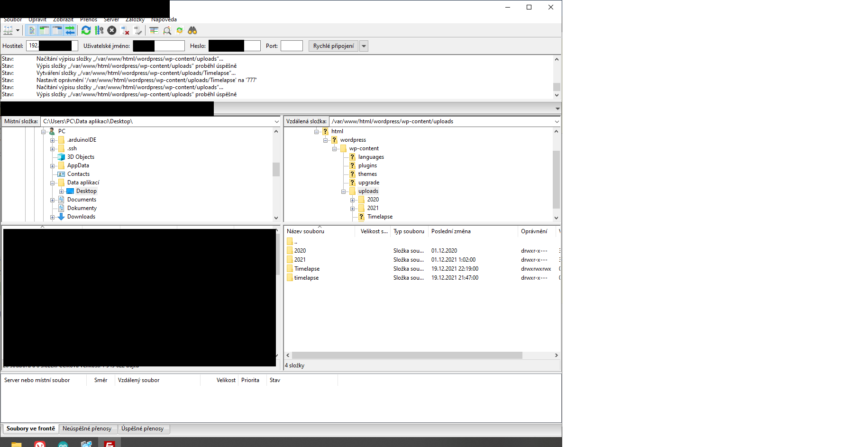Toggle directory comparison
Image resolution: width=868 pixels, height=447 pixels.
pos(167,30)
